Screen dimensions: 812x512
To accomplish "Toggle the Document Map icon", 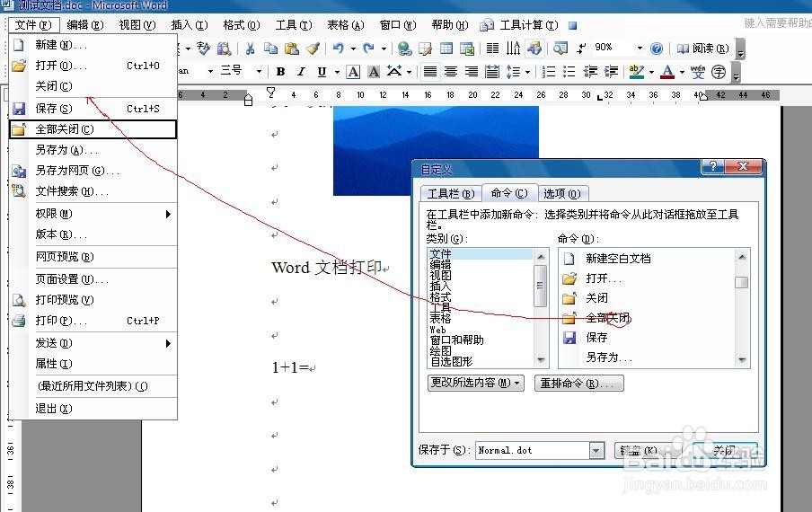I will pyautogui.click(x=560, y=49).
